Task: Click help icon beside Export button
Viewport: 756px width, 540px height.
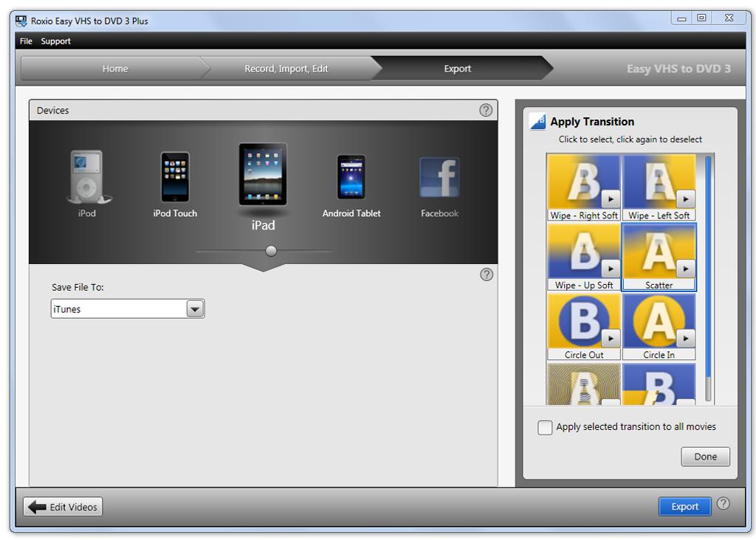Action: (x=724, y=503)
